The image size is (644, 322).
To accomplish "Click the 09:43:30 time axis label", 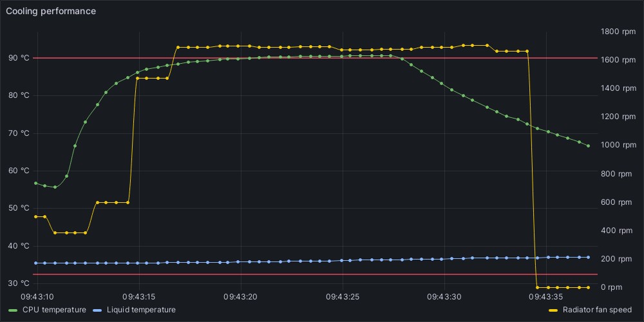I will pyautogui.click(x=444, y=297).
